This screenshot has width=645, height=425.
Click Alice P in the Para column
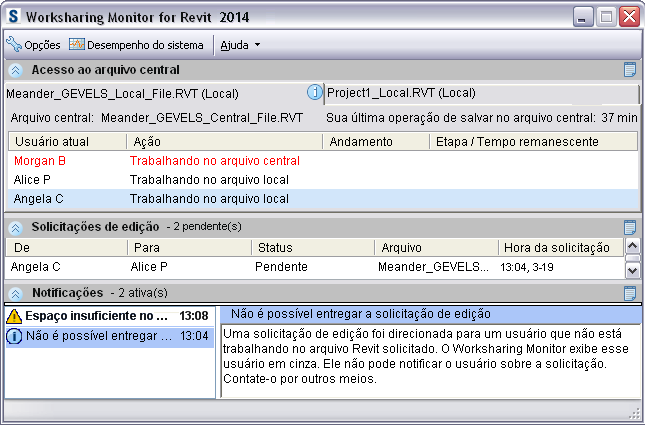pyautogui.click(x=149, y=267)
